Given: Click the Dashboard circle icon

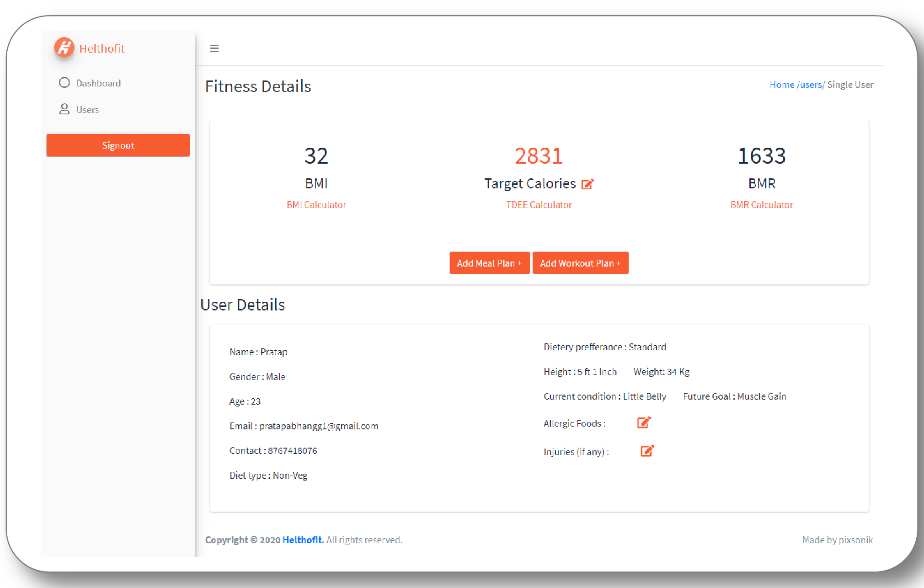Looking at the screenshot, I should coord(64,83).
